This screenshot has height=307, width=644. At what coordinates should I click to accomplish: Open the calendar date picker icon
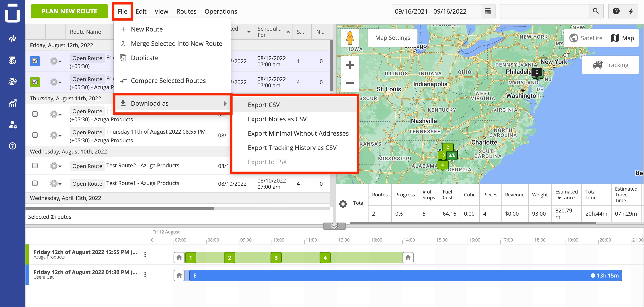[487, 11]
